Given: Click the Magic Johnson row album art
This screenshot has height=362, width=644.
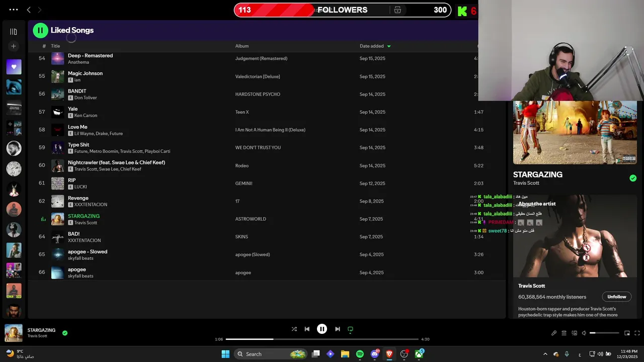Looking at the screenshot, I should coord(57,76).
